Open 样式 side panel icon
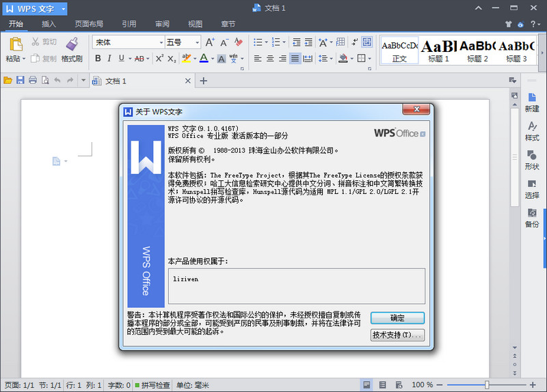 532,131
